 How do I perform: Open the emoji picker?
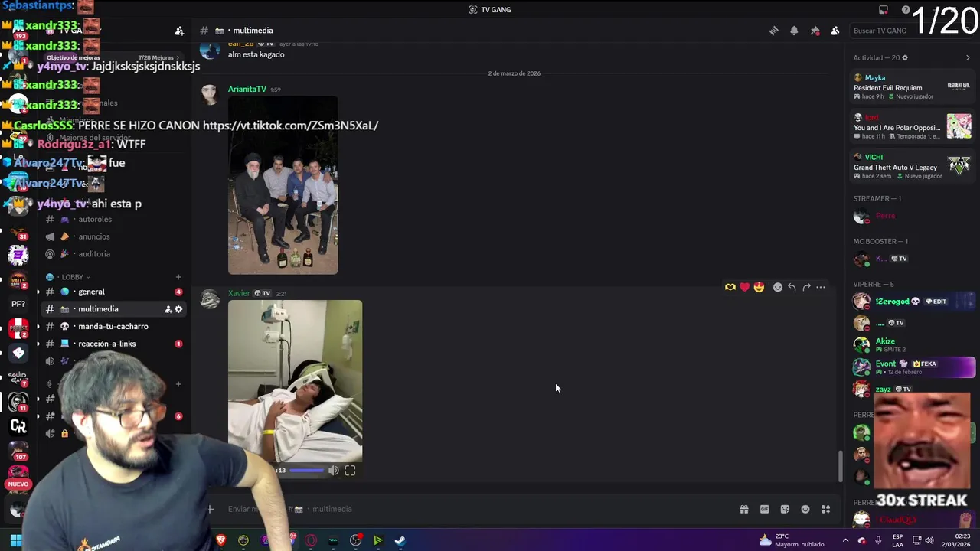coord(805,509)
